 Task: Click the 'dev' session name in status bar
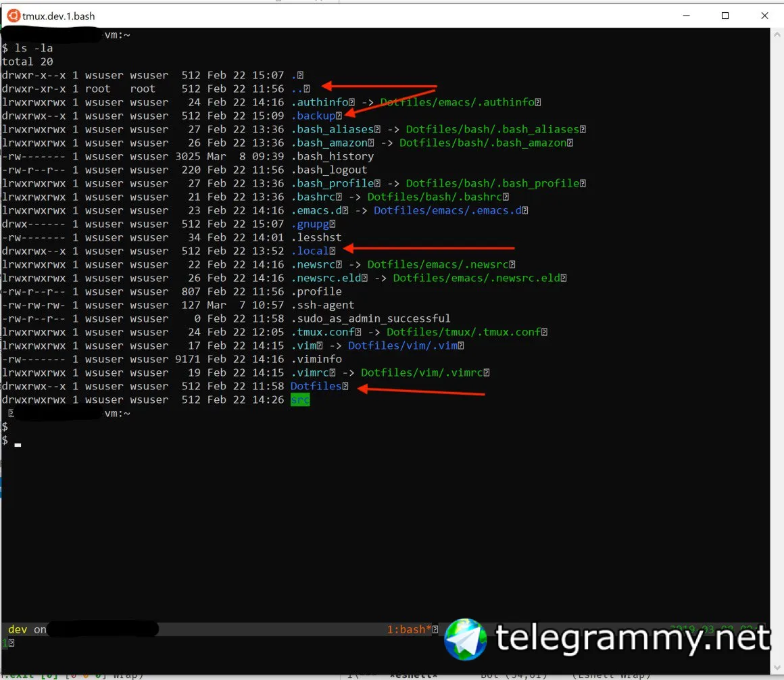pyautogui.click(x=18, y=629)
